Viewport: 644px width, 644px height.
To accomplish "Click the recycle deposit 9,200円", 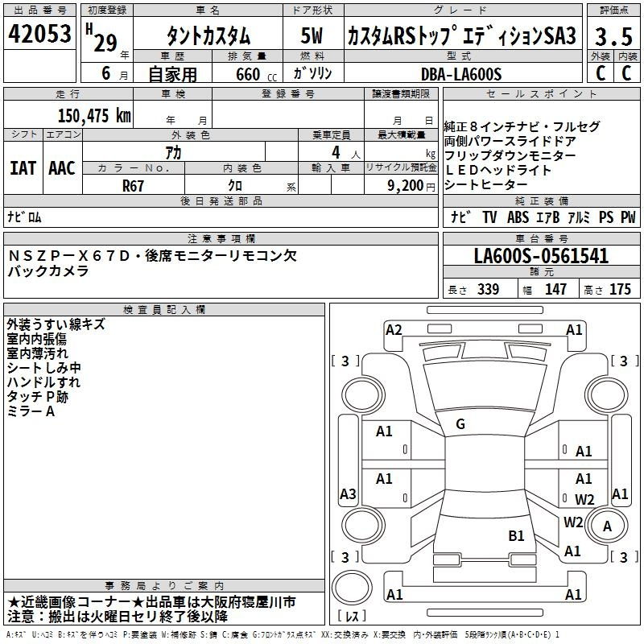I will [x=411, y=186].
